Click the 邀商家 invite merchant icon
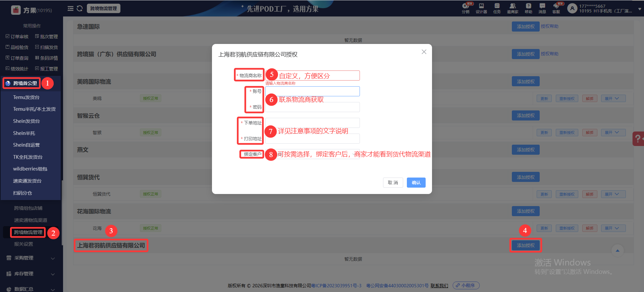644x292 pixels. tap(513, 8)
